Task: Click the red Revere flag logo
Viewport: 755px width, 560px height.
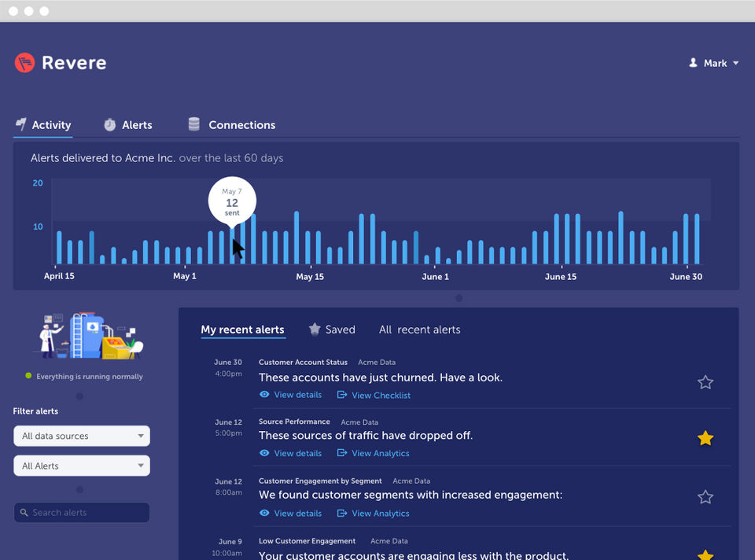Action: (x=24, y=63)
